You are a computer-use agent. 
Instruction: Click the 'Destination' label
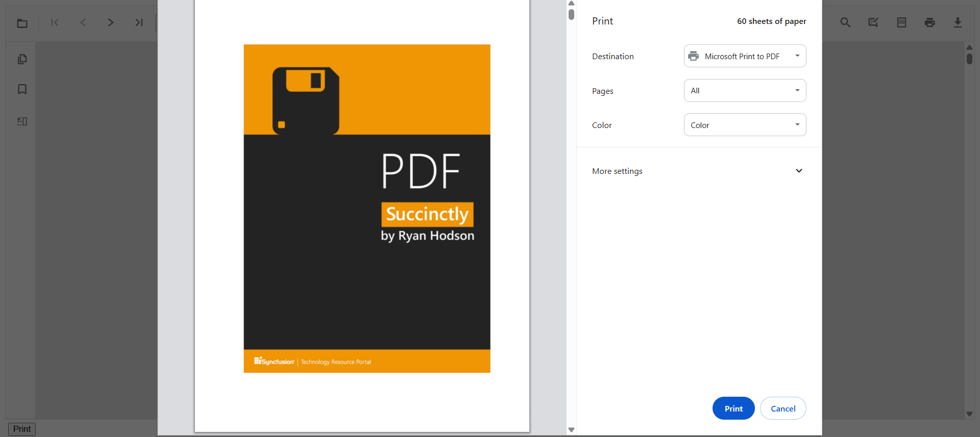pyautogui.click(x=612, y=56)
